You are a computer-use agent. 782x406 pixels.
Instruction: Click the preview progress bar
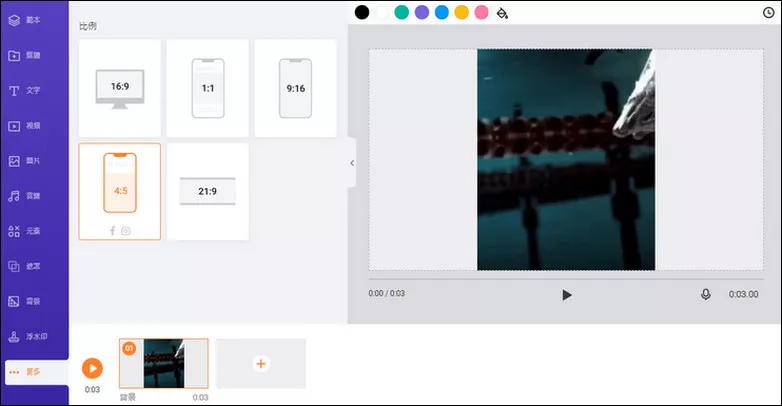pos(566,279)
